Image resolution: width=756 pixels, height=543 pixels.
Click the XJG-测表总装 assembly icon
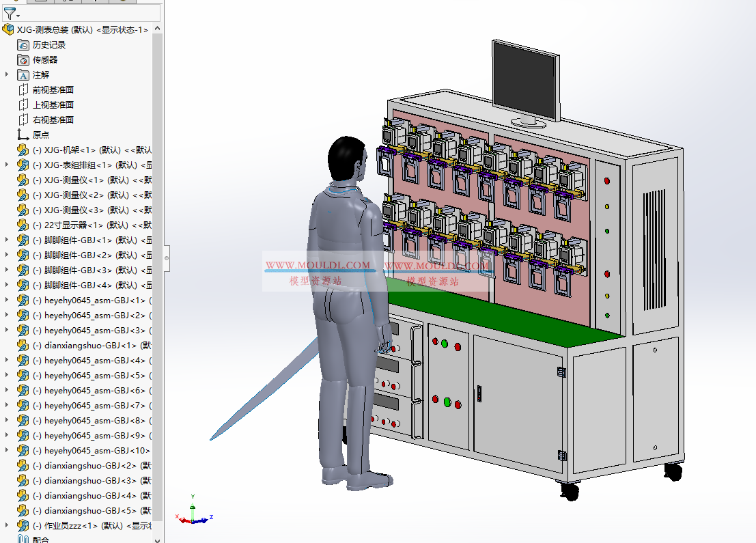tap(10, 29)
